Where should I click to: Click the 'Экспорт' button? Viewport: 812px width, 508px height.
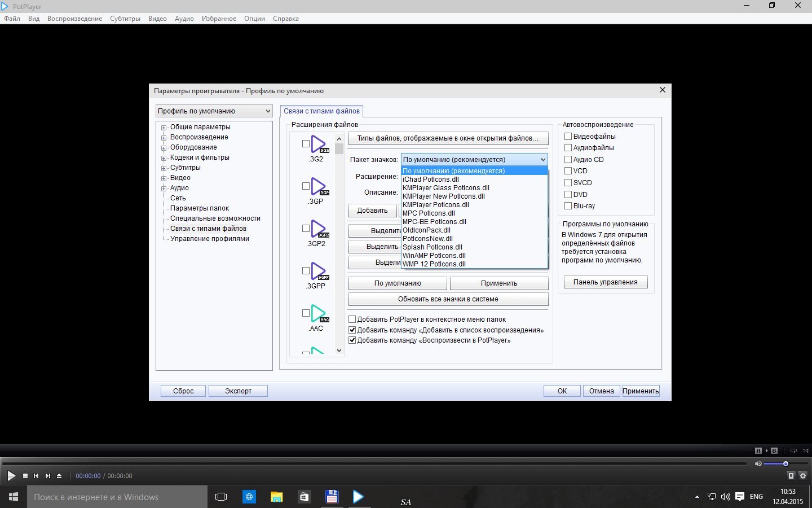click(238, 391)
